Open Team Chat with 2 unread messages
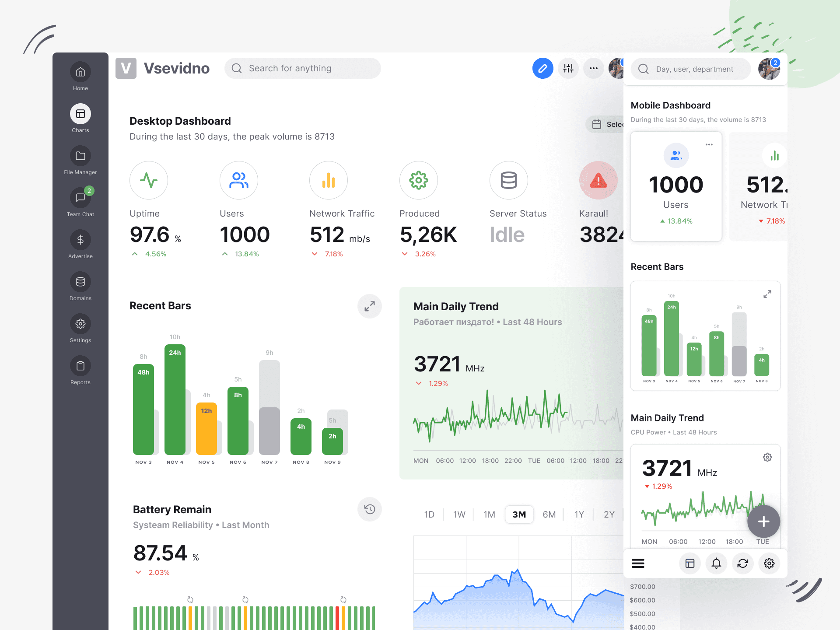 pyautogui.click(x=80, y=197)
